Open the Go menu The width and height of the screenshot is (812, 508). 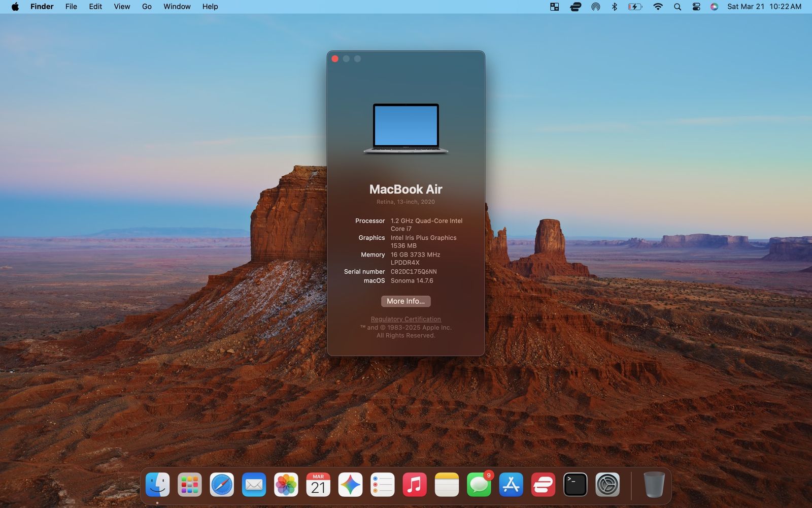pyautogui.click(x=147, y=7)
